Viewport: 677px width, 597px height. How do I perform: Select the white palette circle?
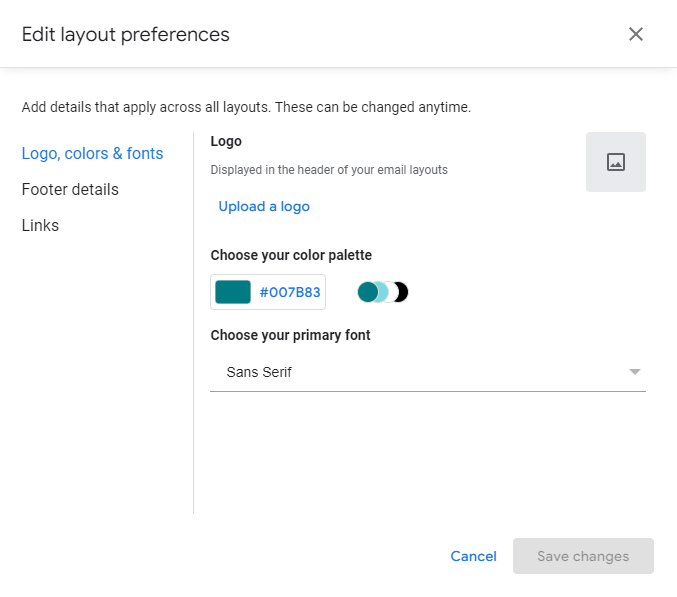coord(391,292)
